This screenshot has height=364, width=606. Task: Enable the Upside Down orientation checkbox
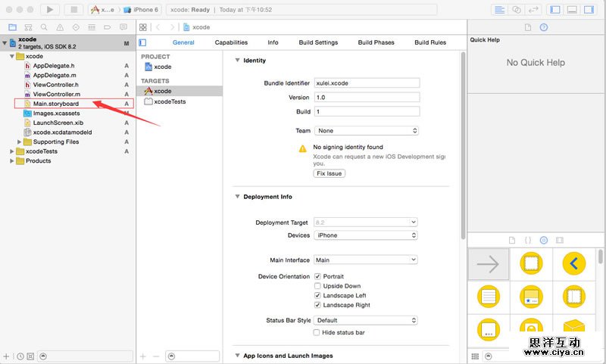click(317, 286)
